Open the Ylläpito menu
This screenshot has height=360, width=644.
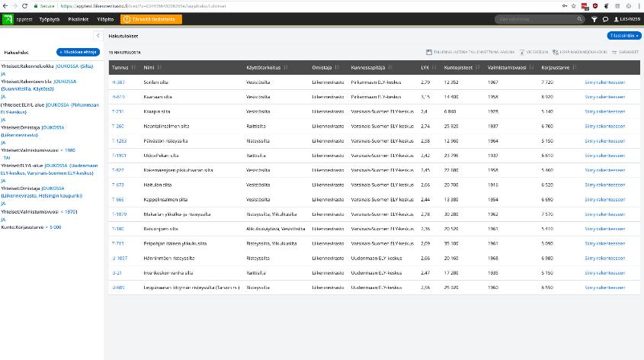[105, 19]
